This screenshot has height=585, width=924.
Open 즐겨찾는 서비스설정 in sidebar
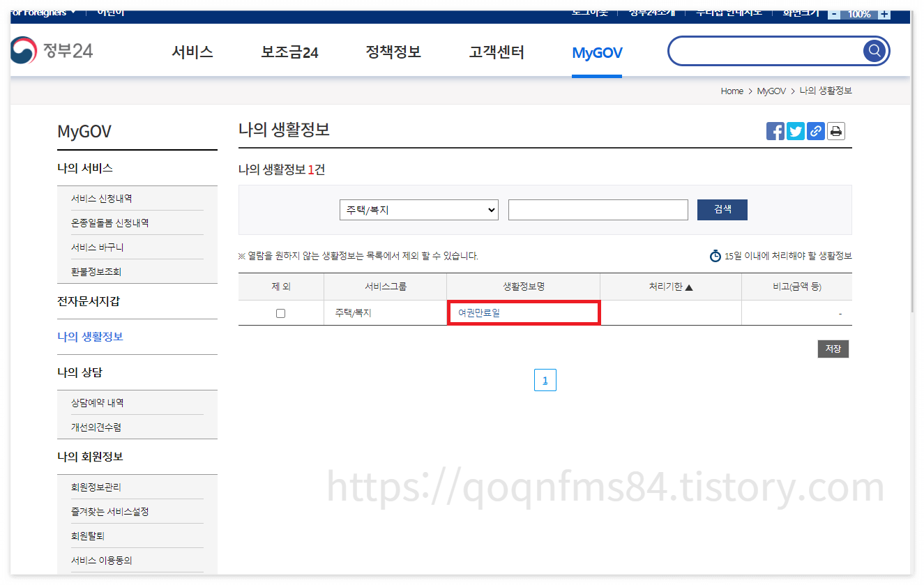[109, 512]
